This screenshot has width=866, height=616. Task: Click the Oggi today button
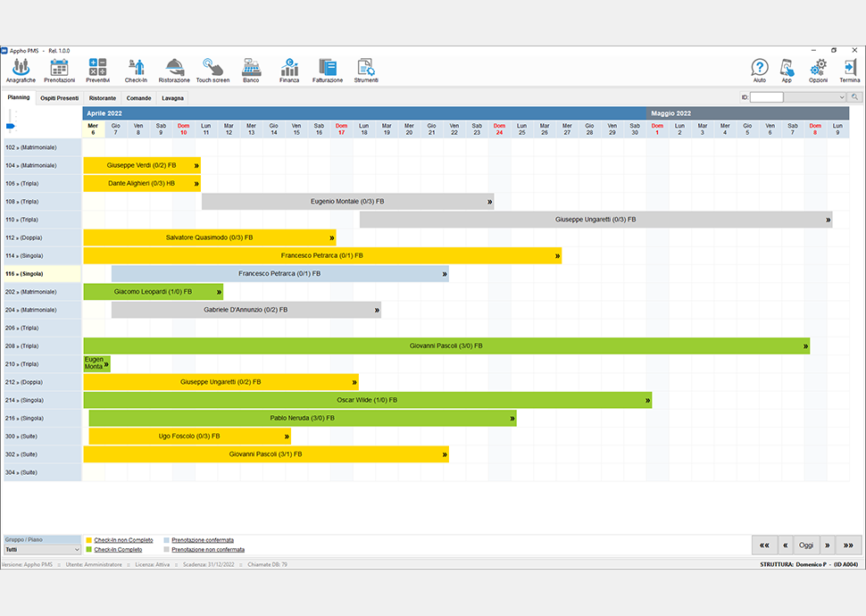click(806, 545)
